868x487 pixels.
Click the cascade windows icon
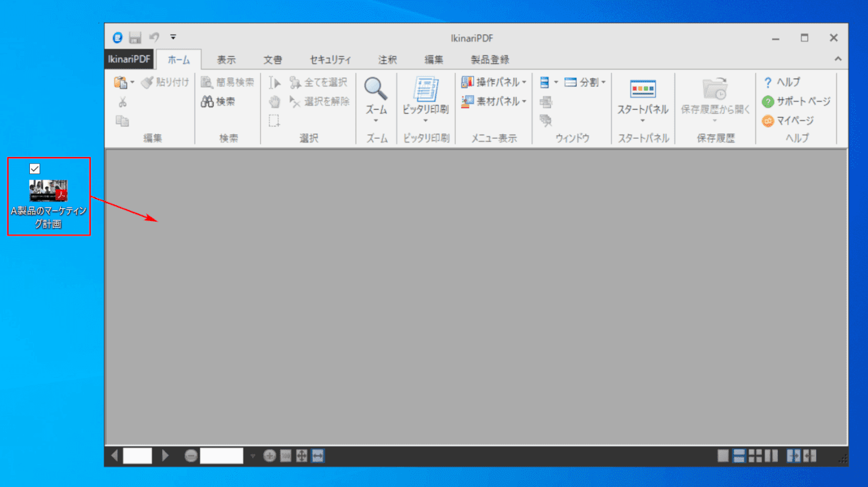pyautogui.click(x=546, y=102)
